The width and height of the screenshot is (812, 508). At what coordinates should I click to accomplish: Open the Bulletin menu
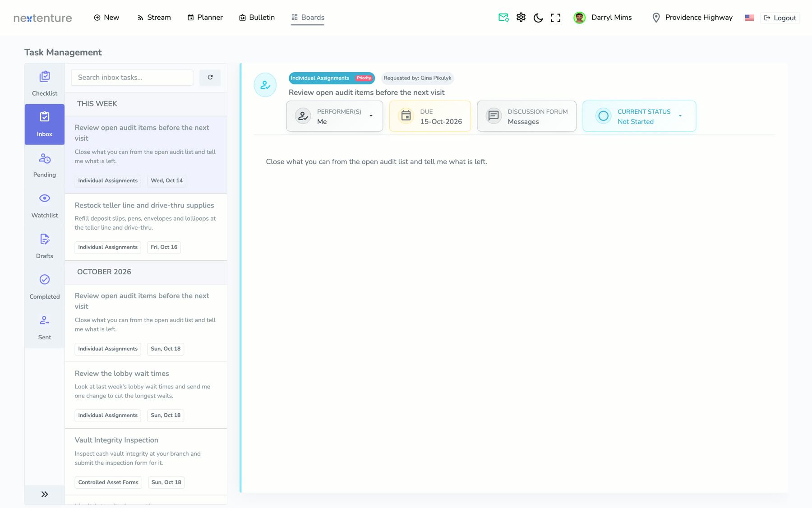pos(257,18)
